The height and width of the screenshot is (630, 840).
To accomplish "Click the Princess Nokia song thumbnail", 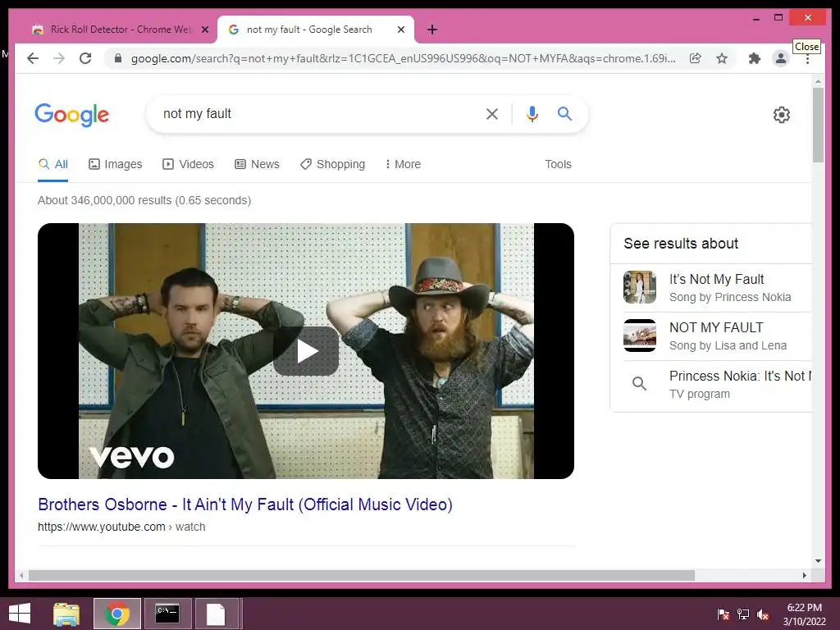I will coord(640,287).
